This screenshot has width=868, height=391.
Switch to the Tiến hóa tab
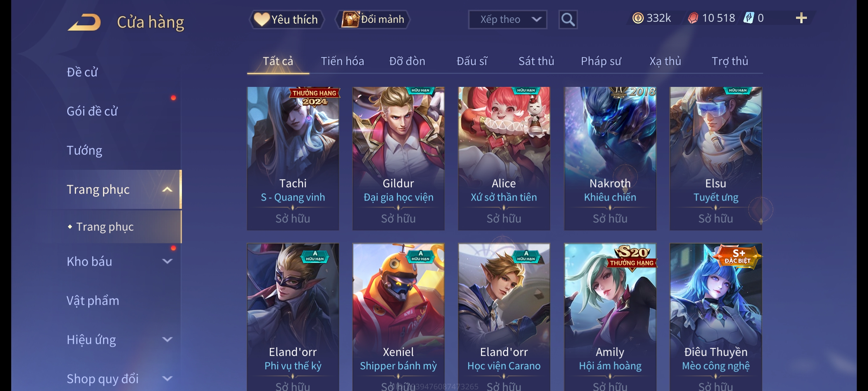[342, 61]
